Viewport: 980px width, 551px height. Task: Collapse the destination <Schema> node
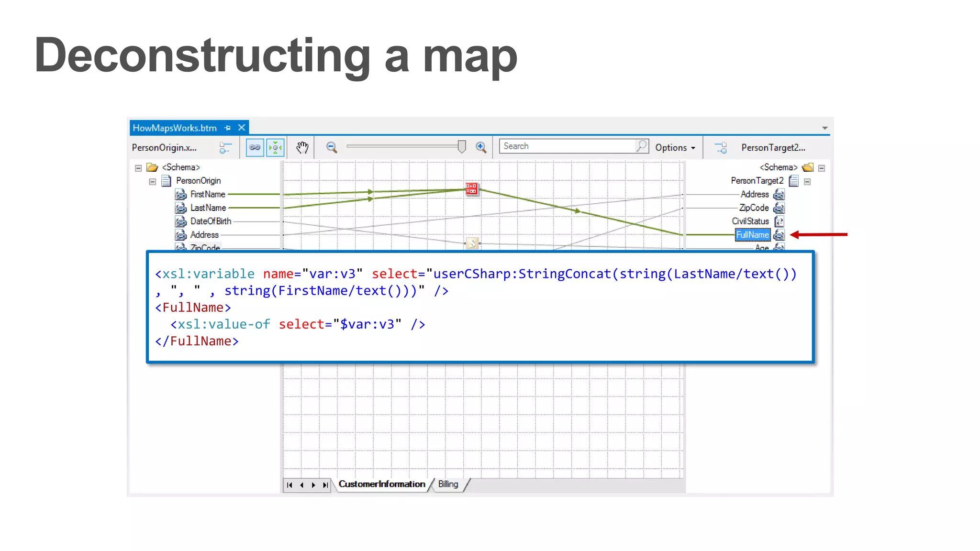pos(822,168)
